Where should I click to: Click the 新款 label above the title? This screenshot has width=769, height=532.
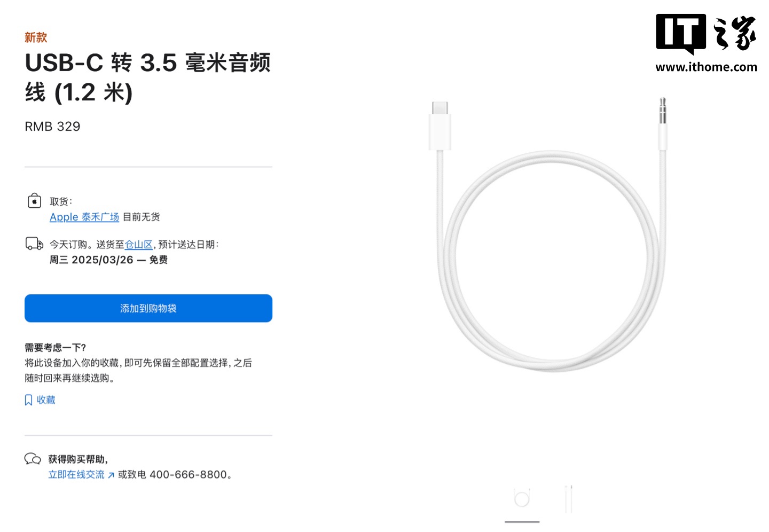coord(36,37)
